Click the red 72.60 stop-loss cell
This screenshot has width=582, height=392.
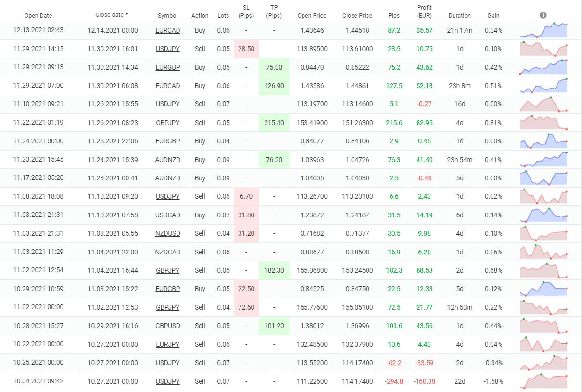pos(246,307)
